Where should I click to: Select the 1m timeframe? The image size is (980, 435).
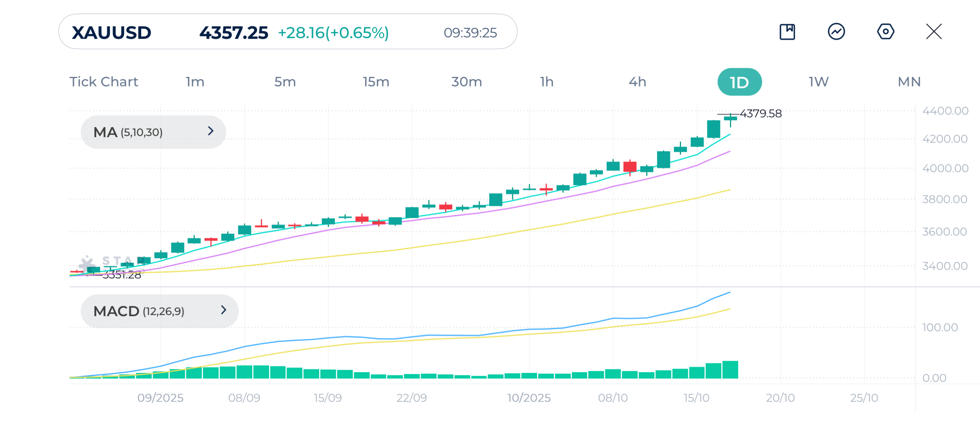[195, 82]
